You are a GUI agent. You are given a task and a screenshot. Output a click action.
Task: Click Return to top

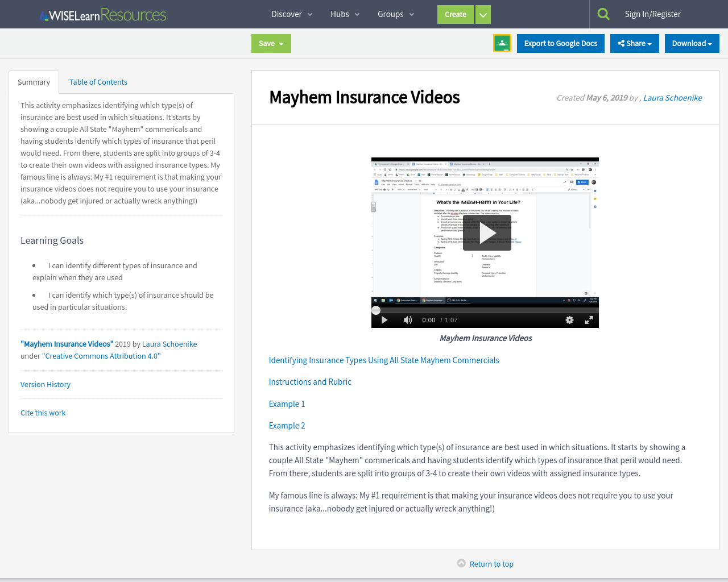[491, 563]
